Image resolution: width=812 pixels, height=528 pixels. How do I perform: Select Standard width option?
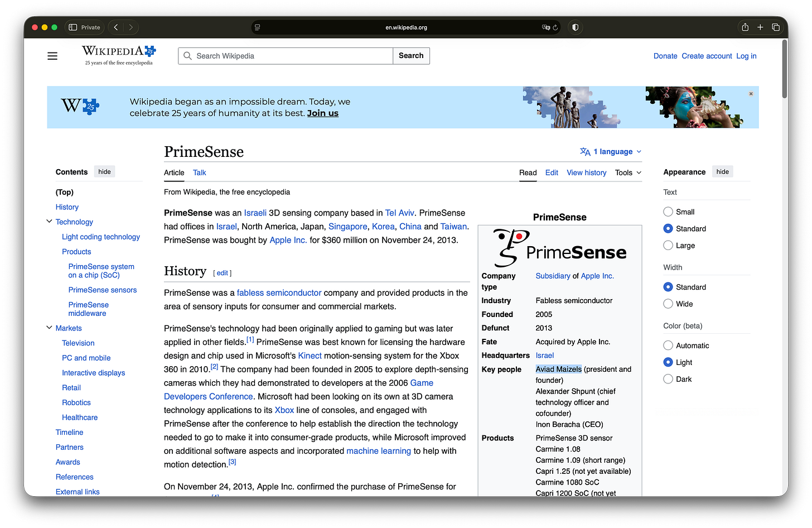click(x=668, y=287)
